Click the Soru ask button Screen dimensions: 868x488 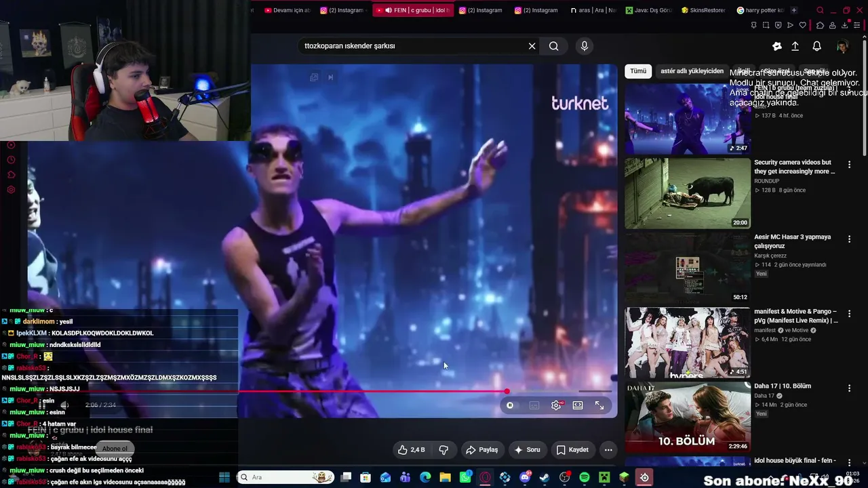point(527,450)
